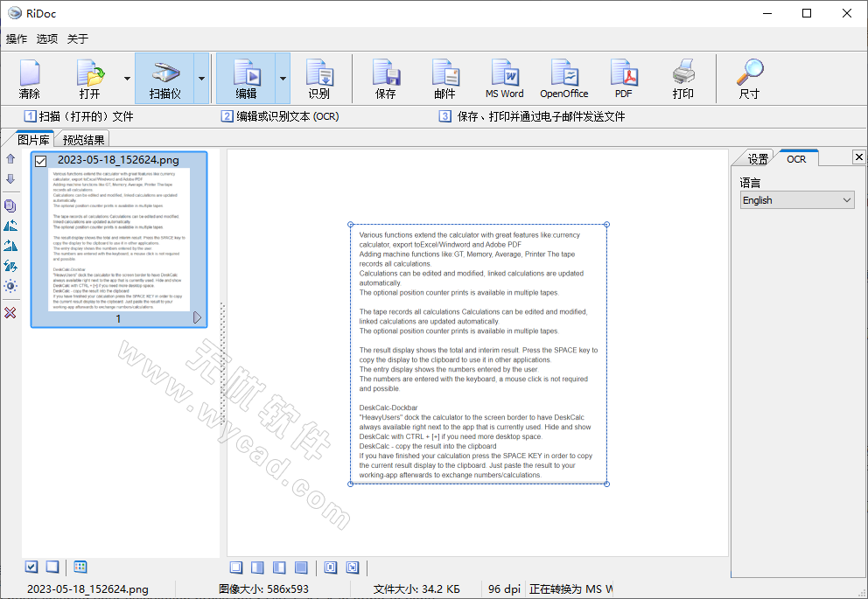Export to MS Word using toolbar icon

504,78
